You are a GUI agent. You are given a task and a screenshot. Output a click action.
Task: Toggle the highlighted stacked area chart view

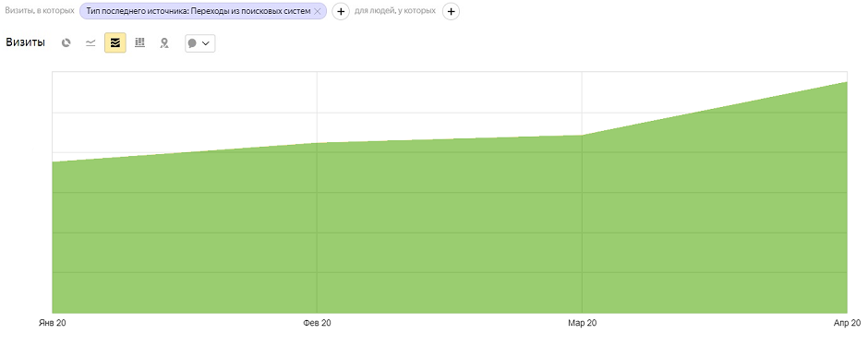point(115,42)
